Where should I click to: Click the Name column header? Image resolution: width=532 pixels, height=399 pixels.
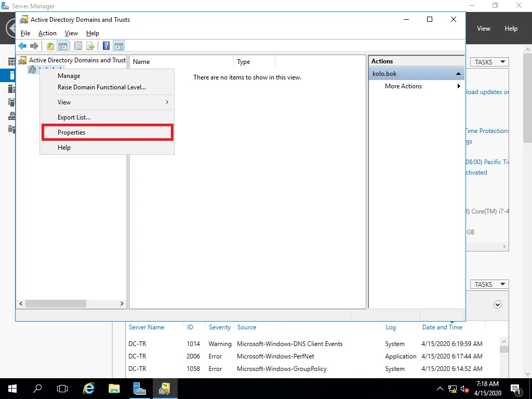tap(181, 62)
